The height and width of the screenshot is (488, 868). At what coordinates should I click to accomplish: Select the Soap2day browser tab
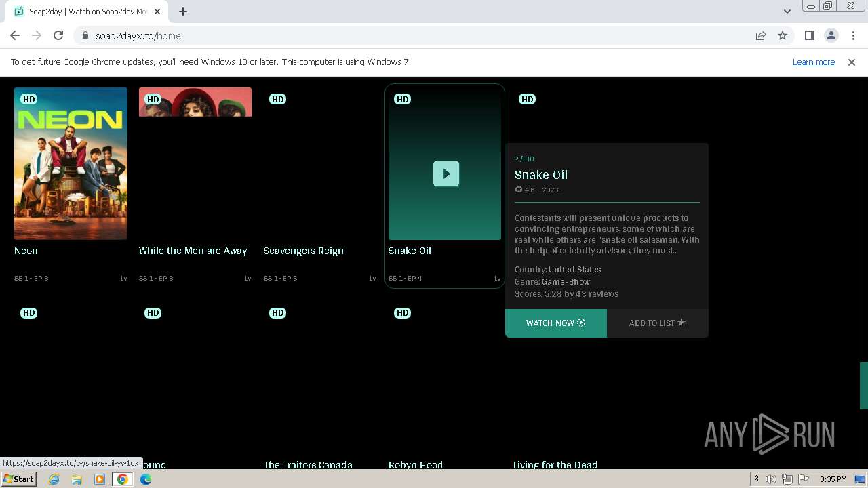87,12
